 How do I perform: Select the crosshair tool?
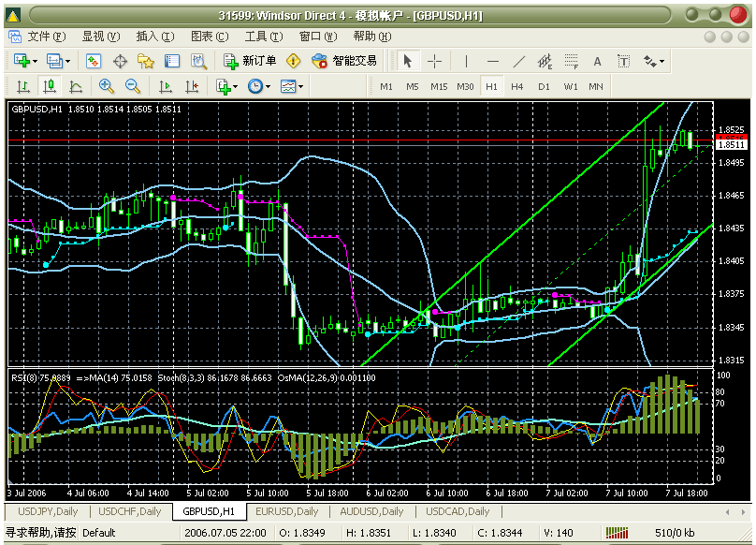tap(435, 61)
